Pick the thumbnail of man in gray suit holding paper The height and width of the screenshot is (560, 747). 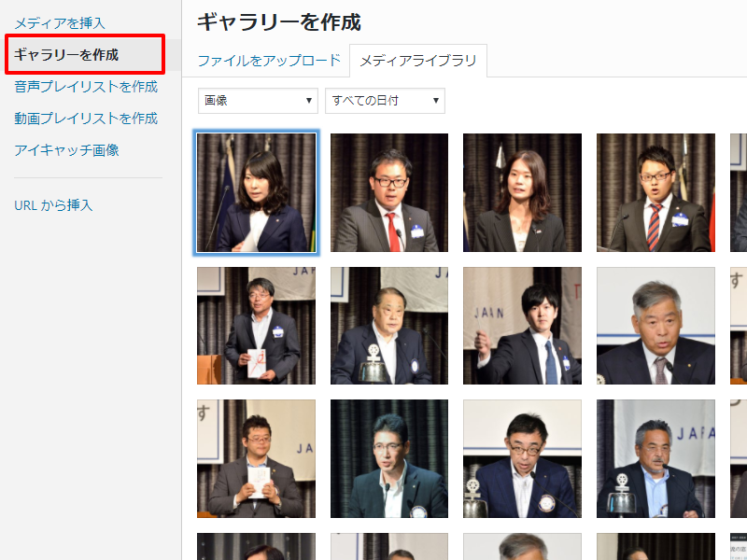(x=256, y=459)
